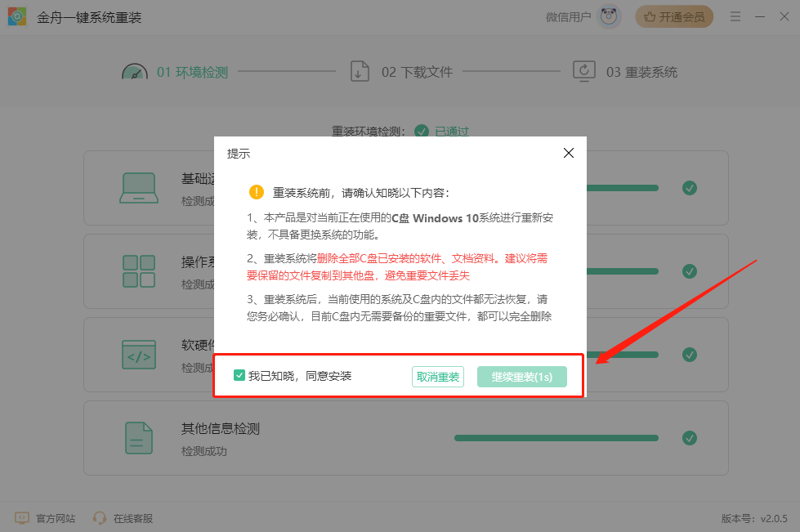
Task: Open the hamburger menu icon
Action: pyautogui.click(x=735, y=17)
